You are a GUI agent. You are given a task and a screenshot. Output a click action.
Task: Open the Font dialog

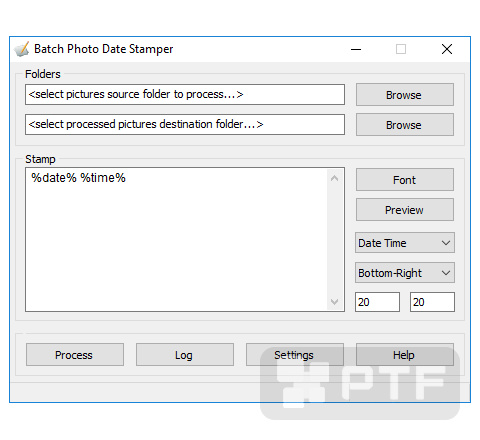tap(405, 180)
